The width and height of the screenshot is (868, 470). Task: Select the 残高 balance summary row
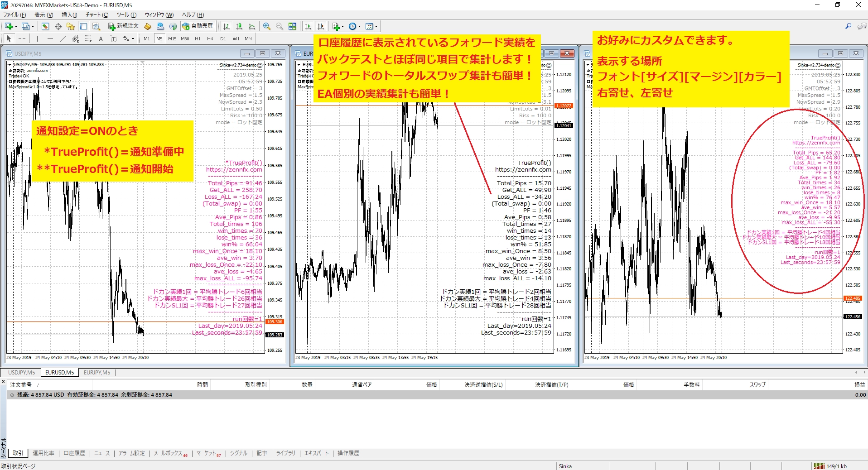(x=438, y=395)
